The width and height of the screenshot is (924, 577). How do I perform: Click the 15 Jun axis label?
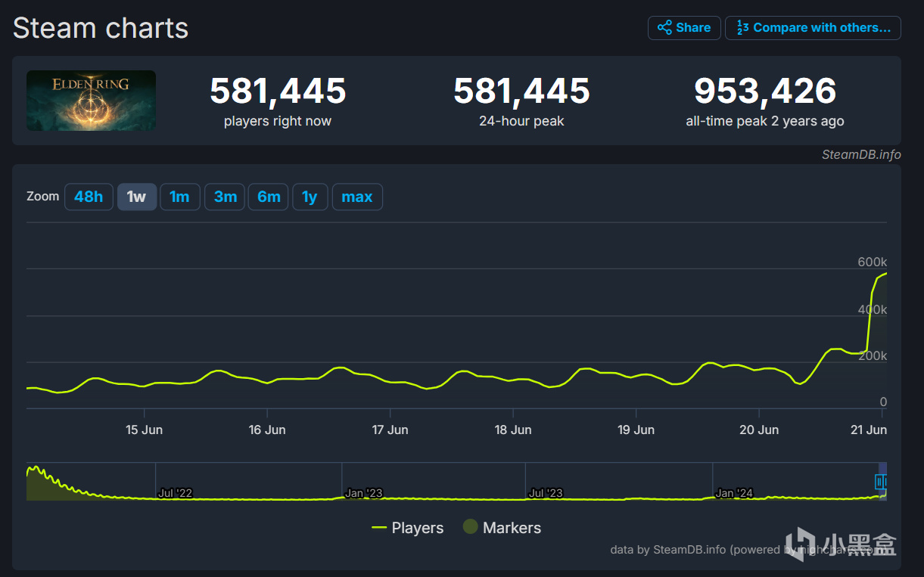144,430
